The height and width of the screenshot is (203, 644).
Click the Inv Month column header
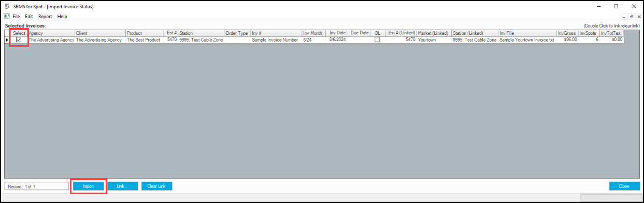click(313, 33)
